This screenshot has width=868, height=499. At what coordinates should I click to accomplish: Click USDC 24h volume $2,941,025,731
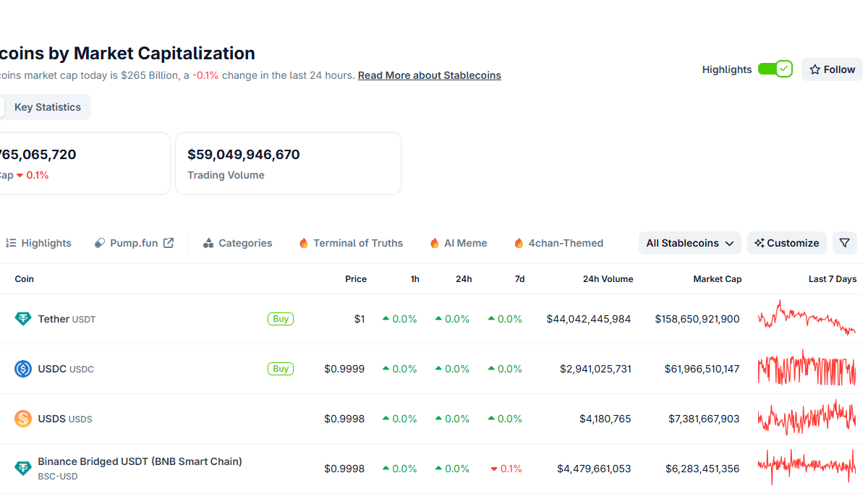coord(595,369)
